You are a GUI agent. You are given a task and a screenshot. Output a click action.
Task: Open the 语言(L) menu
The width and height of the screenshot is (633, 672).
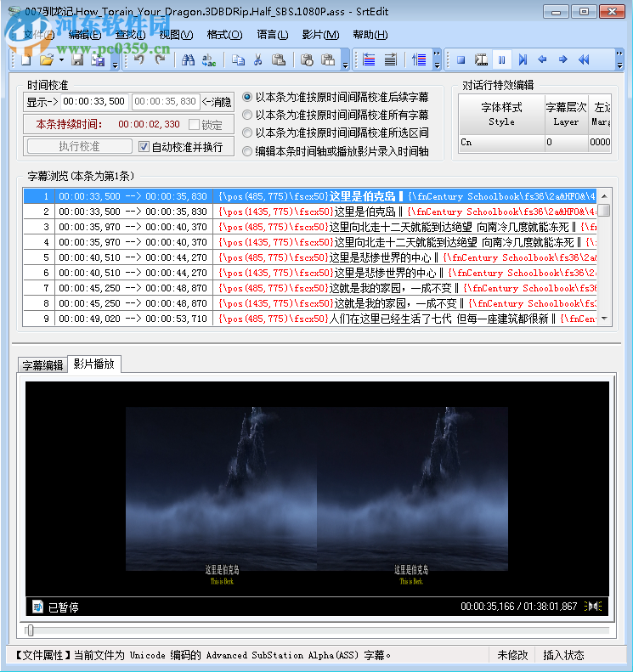(x=273, y=35)
